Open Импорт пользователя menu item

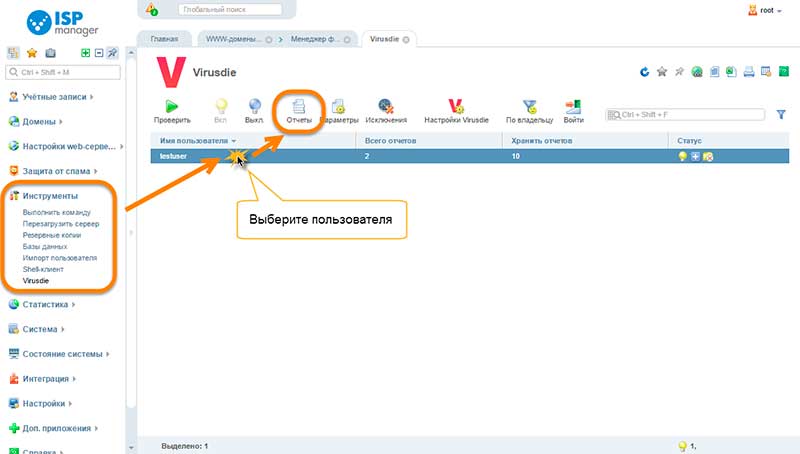(x=60, y=258)
